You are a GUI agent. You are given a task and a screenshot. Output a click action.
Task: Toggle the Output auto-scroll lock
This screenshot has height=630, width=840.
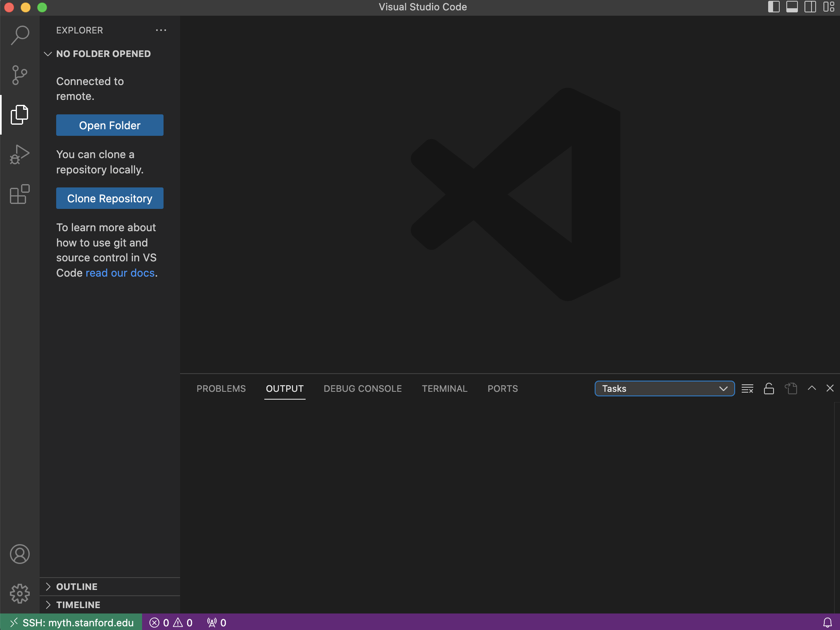769,388
